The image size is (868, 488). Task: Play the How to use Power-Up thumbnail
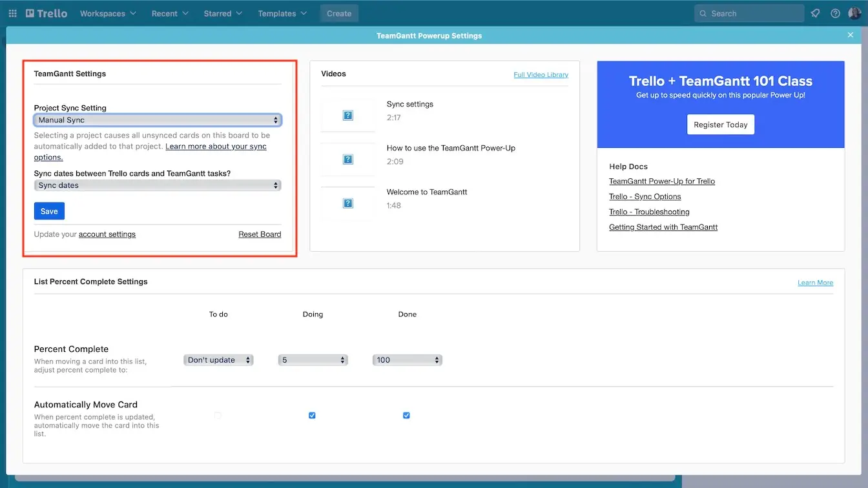pos(348,159)
